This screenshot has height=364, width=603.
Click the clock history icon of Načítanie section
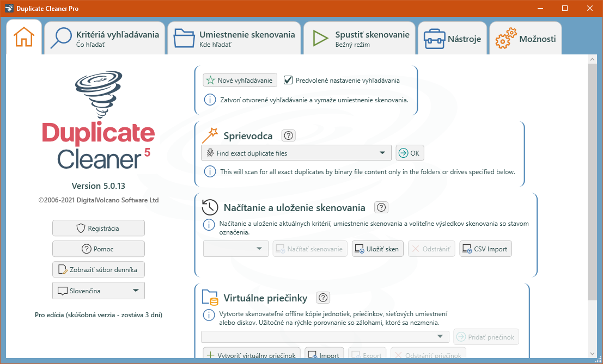coord(210,207)
